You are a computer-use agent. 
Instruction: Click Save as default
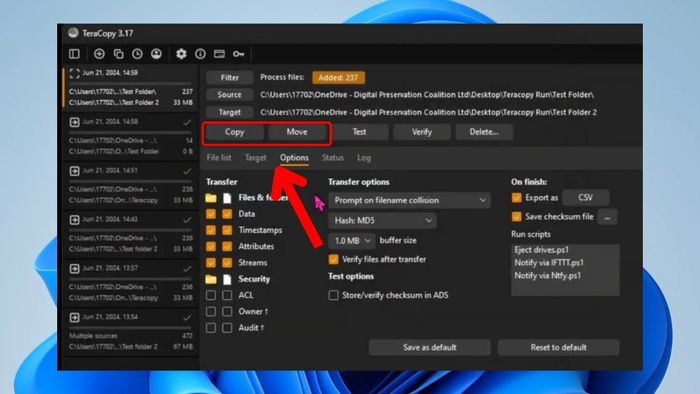pos(429,348)
